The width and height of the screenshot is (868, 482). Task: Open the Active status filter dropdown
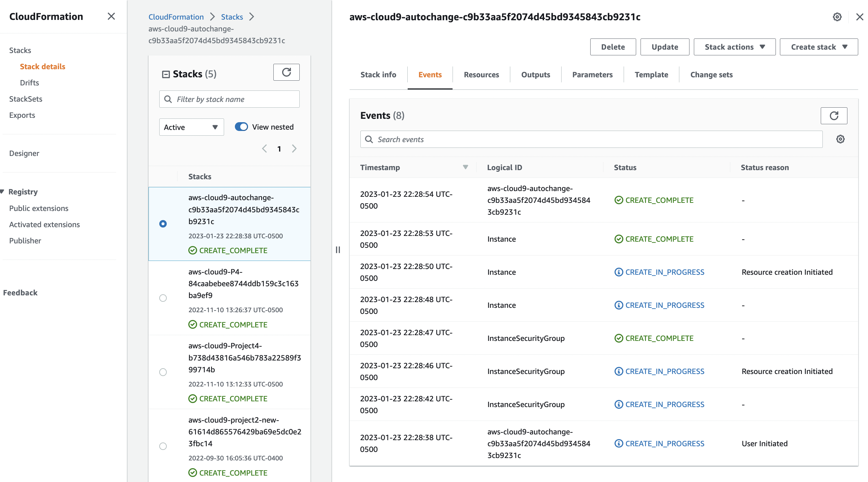click(x=191, y=127)
